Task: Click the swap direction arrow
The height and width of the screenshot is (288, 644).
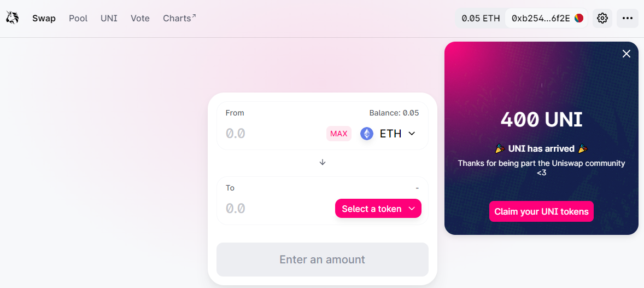Action: [323, 162]
